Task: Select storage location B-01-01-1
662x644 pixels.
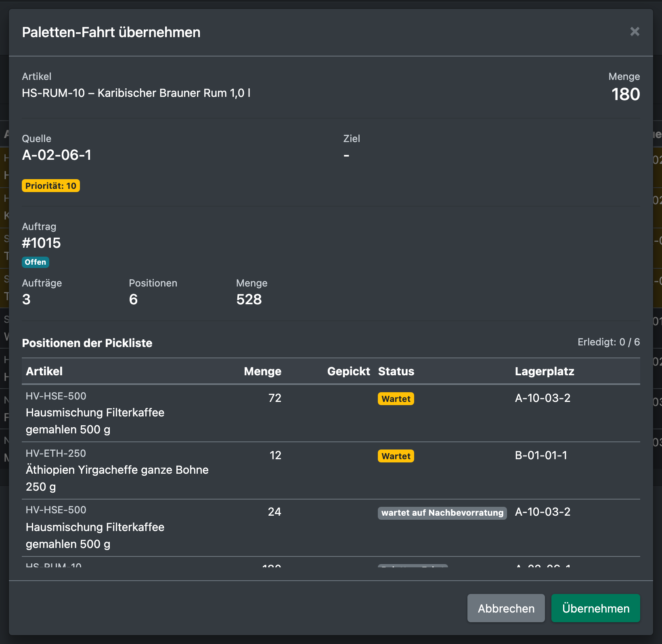Action: pos(541,455)
